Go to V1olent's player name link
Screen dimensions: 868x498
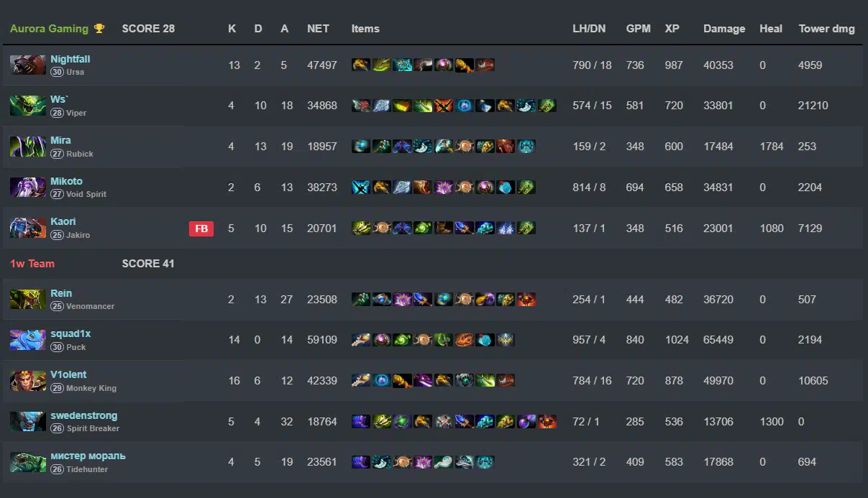[68, 374]
